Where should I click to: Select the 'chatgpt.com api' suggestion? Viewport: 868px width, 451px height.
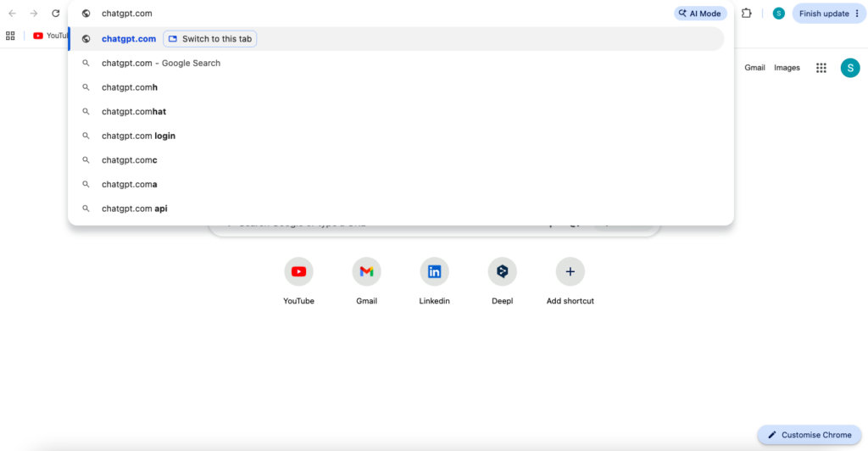(396, 209)
